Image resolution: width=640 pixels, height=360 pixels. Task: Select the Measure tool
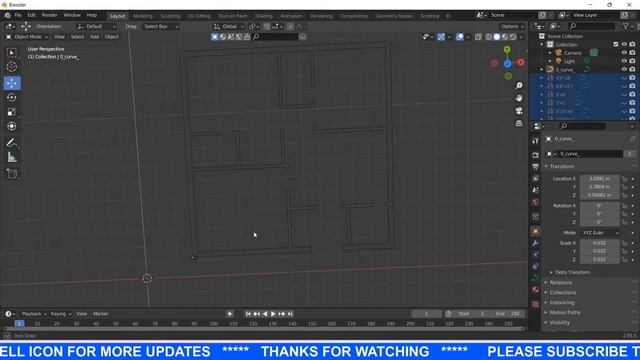(x=11, y=158)
